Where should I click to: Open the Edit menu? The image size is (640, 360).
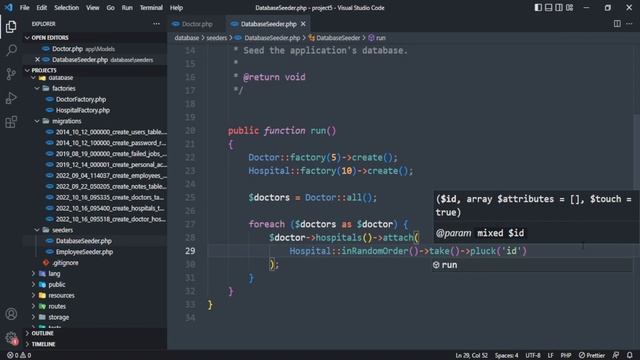[x=42, y=7]
